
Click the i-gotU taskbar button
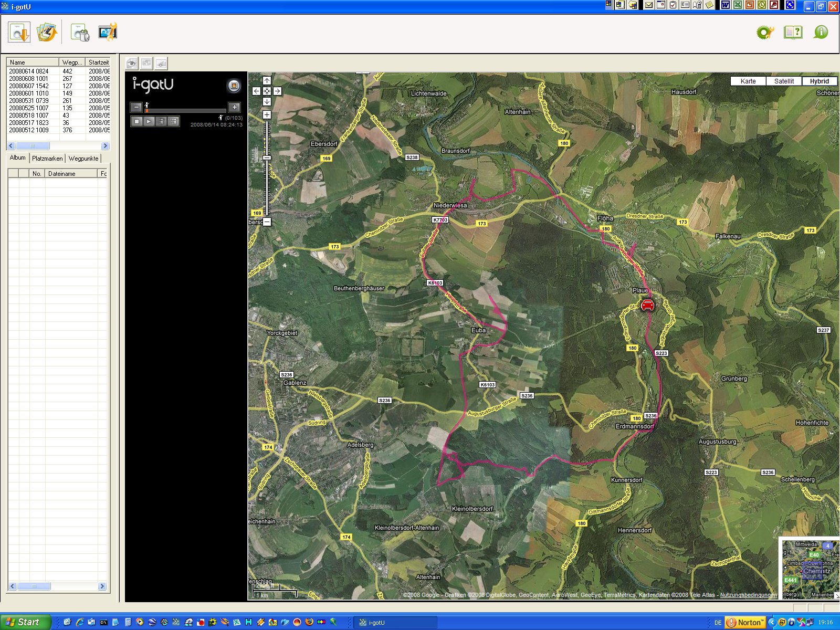(395, 623)
